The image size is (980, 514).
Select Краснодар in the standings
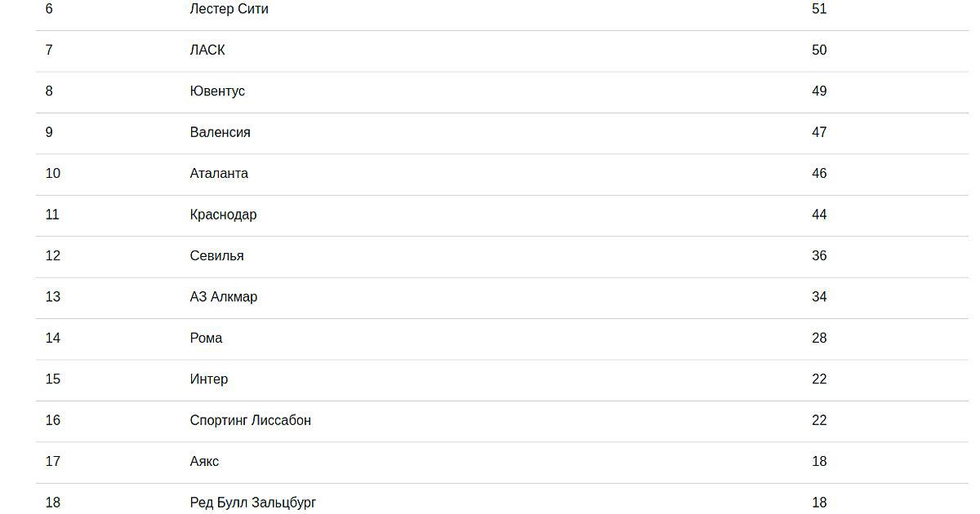coord(223,215)
